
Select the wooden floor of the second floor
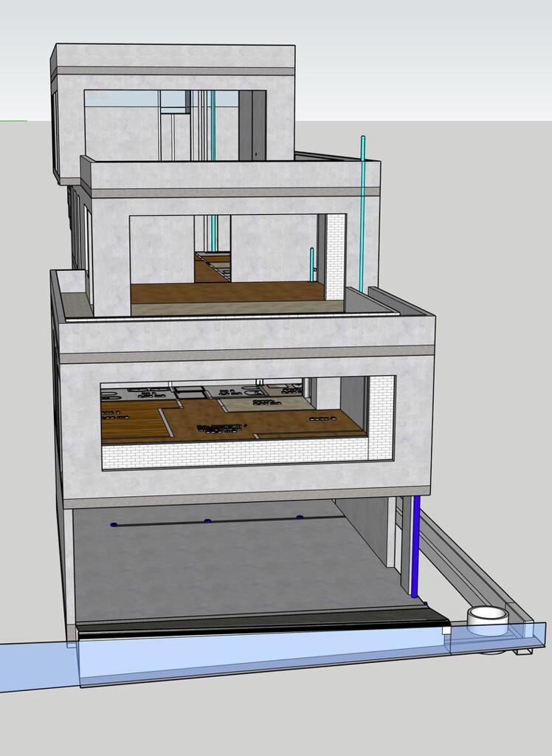221,292
